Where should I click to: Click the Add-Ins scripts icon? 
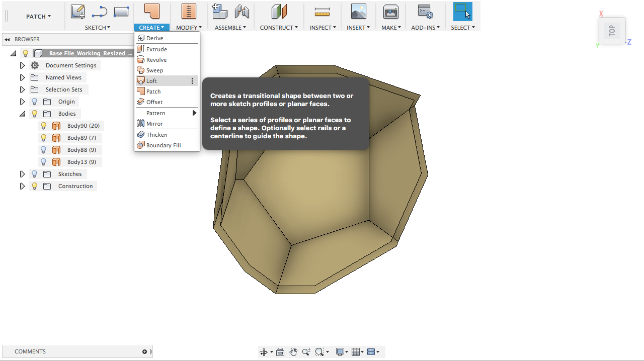click(426, 12)
